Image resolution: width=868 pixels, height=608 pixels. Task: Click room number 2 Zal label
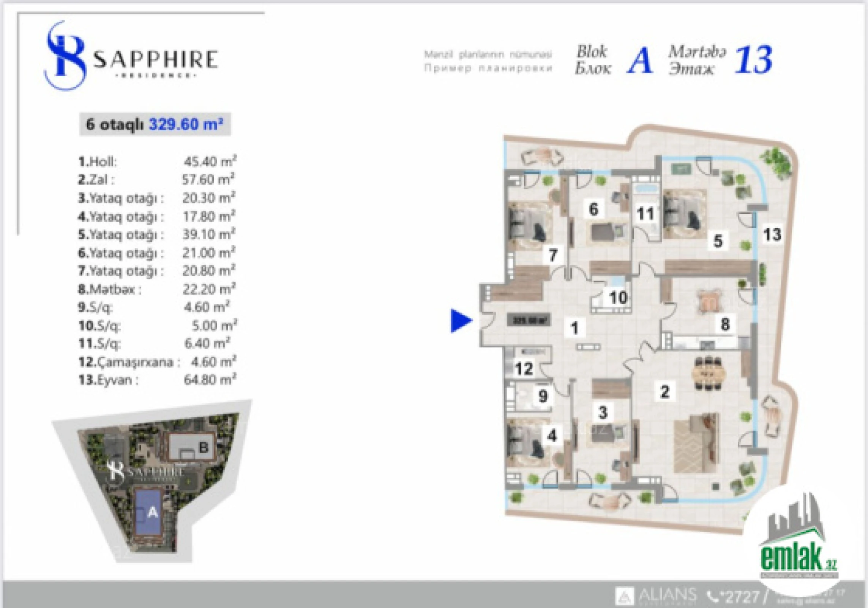coord(664,391)
